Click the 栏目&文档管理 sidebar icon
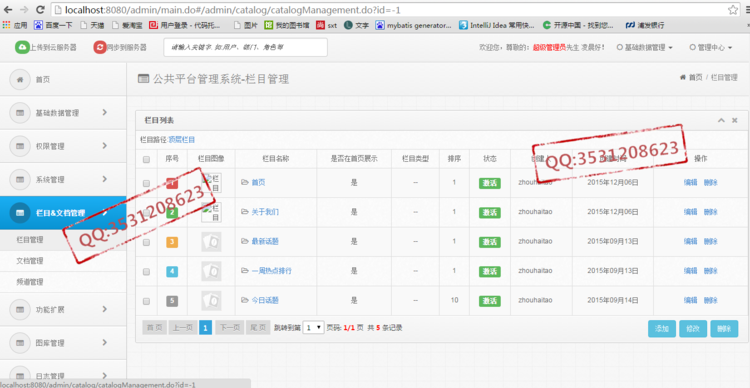 [20, 213]
